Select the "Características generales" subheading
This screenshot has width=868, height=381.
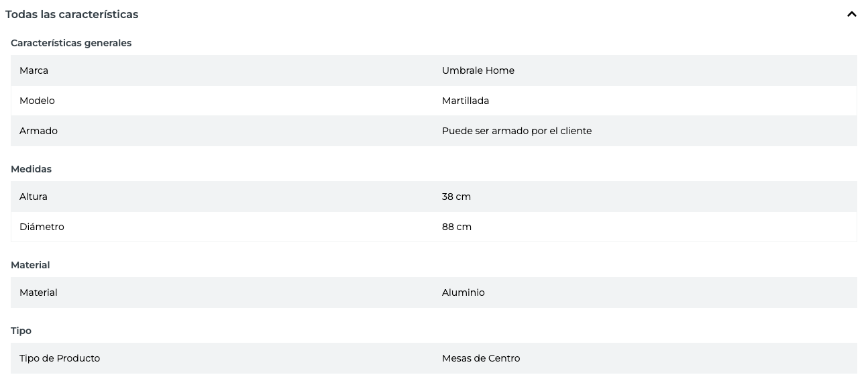[x=71, y=43]
